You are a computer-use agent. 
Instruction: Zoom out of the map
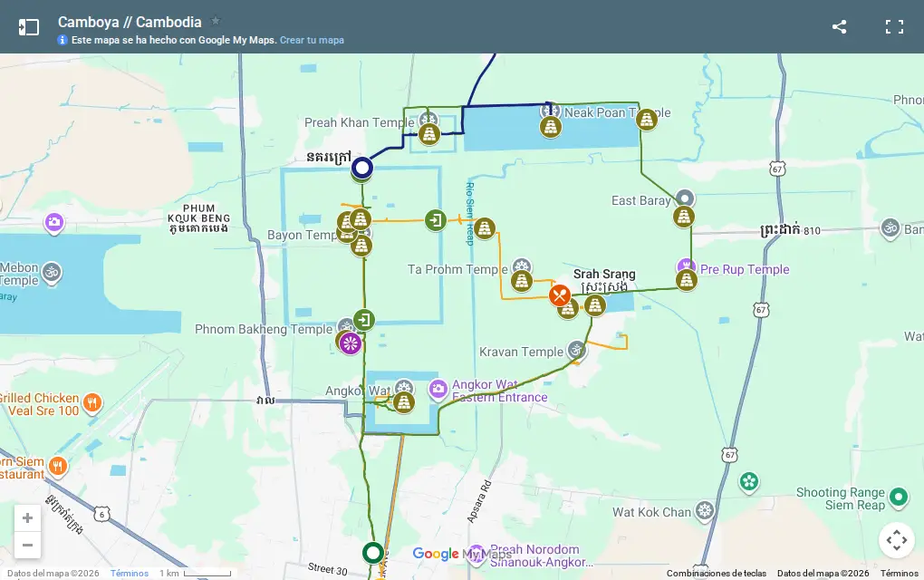point(27,545)
